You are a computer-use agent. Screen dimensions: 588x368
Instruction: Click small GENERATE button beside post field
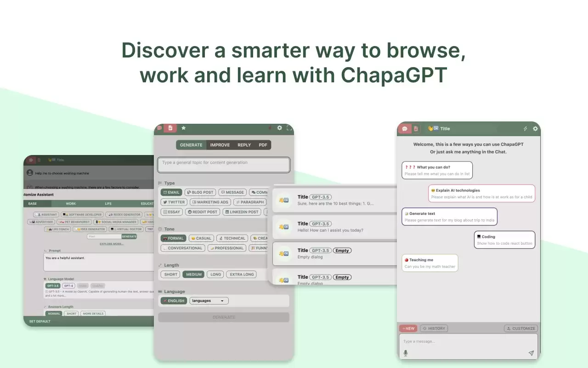pos(129,236)
